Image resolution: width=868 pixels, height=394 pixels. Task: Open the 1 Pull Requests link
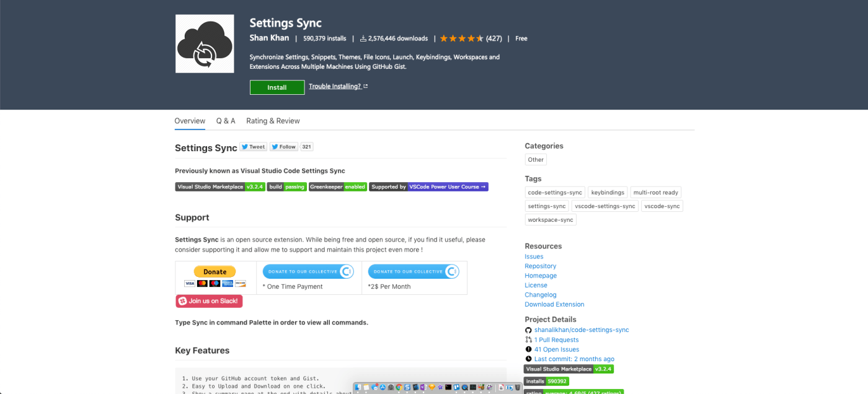pyautogui.click(x=557, y=340)
